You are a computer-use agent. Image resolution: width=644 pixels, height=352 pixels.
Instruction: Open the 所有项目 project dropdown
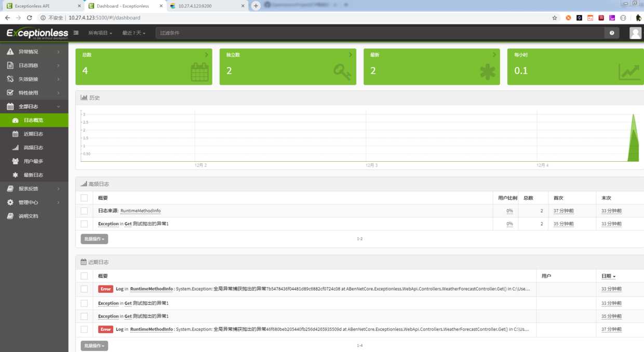100,33
